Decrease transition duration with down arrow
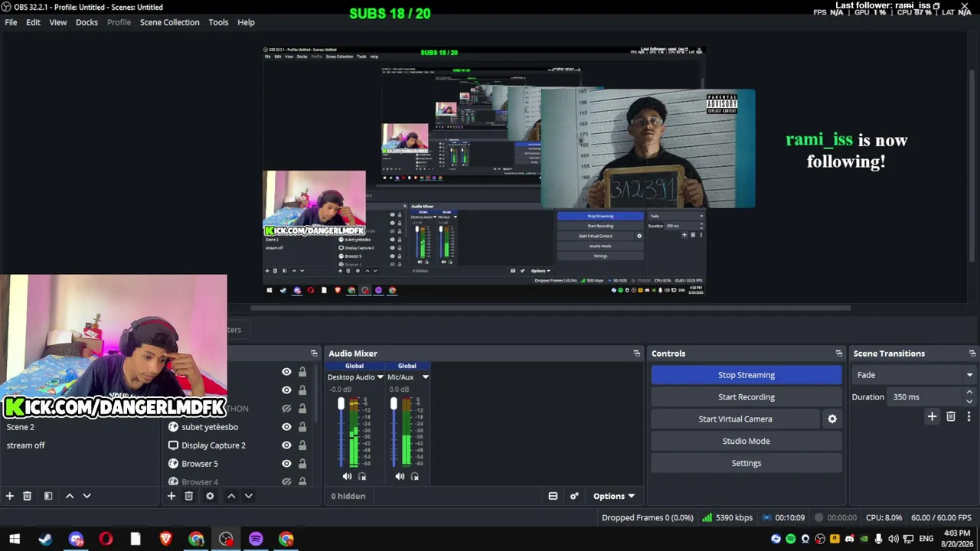The width and height of the screenshot is (980, 551). coord(969,402)
